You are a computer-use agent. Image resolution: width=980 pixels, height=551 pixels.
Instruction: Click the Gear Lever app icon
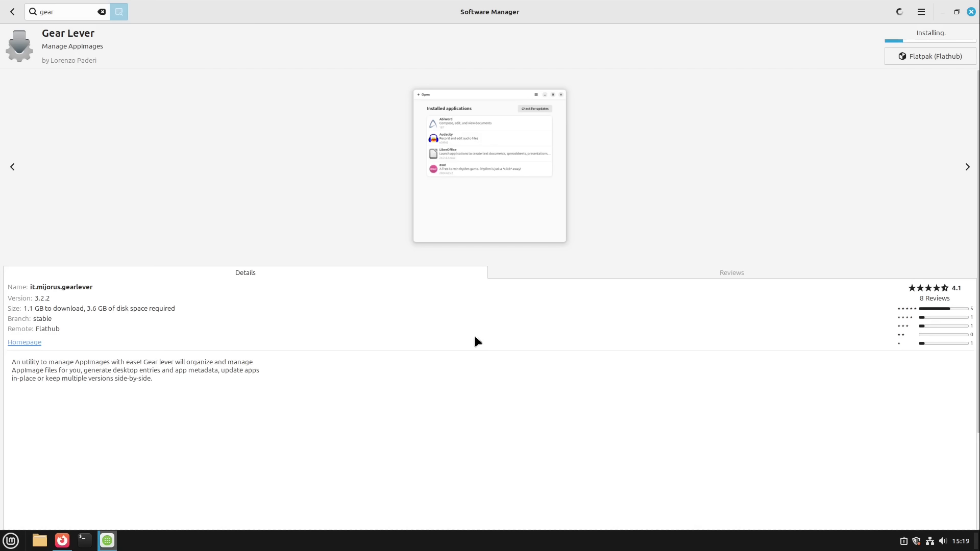[19, 46]
